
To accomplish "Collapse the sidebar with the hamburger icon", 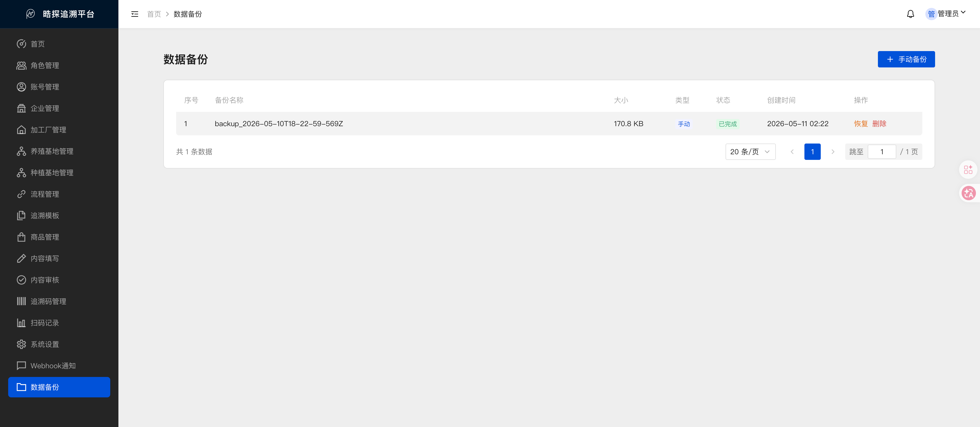I will (x=135, y=14).
